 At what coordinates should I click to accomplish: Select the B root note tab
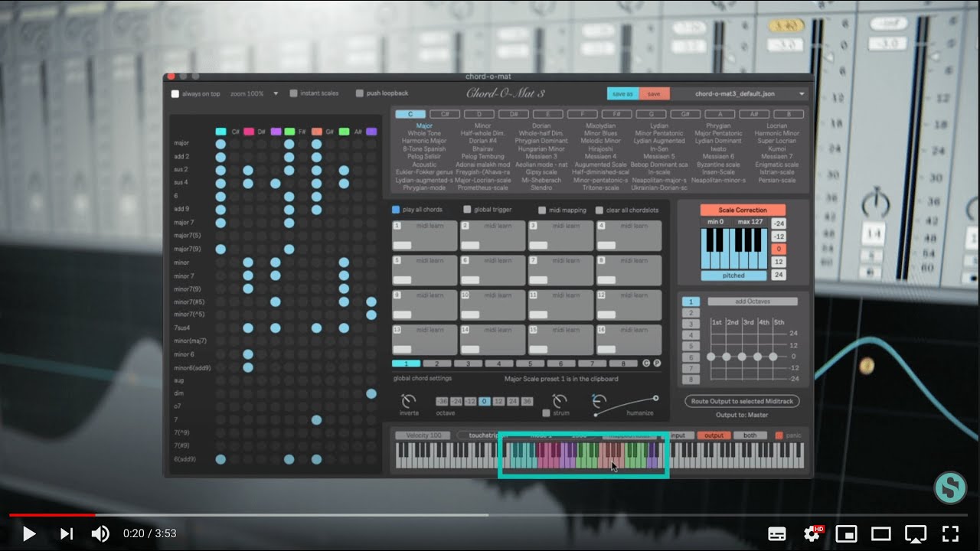789,114
